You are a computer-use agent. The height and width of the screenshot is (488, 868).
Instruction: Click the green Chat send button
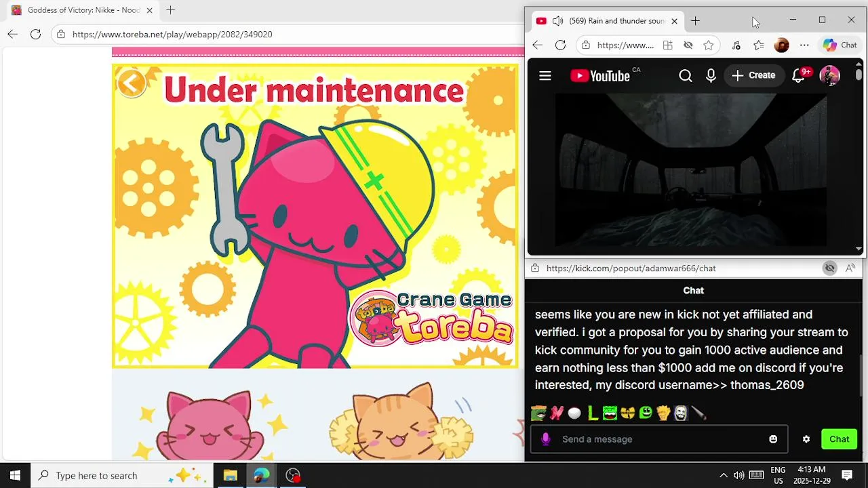840,439
